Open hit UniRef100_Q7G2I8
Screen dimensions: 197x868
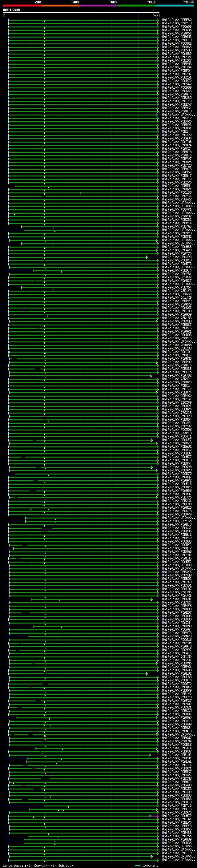[177, 413]
